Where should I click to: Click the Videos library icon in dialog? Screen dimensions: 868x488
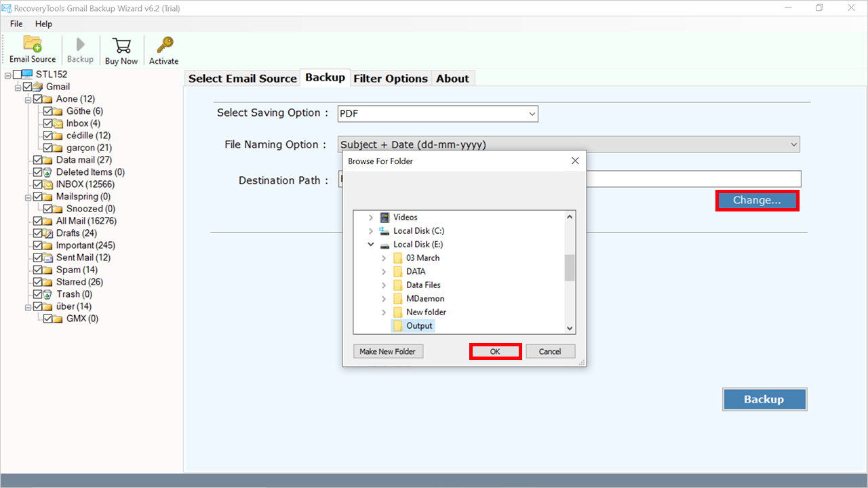click(385, 218)
